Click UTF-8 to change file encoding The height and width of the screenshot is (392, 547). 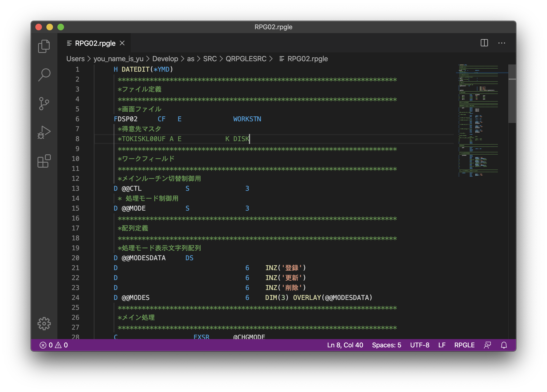click(x=420, y=345)
